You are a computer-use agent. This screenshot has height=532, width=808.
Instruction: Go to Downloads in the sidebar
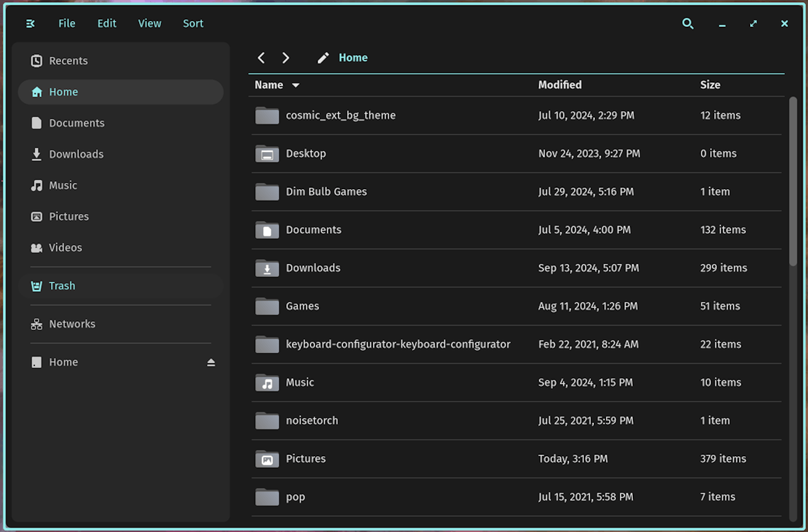(x=76, y=155)
